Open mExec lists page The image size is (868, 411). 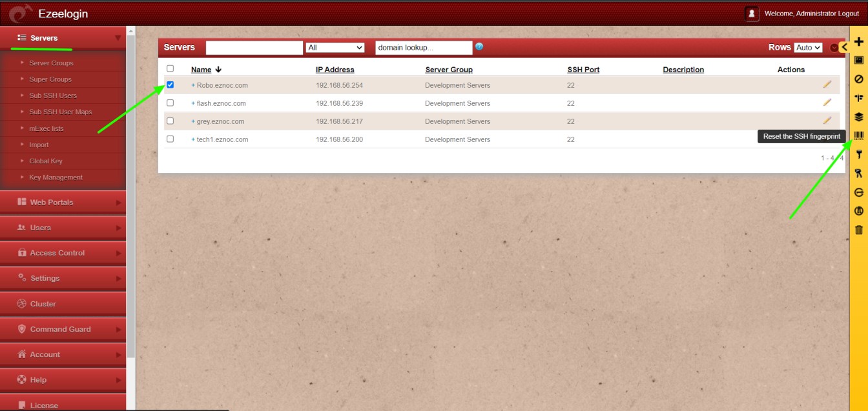click(46, 128)
